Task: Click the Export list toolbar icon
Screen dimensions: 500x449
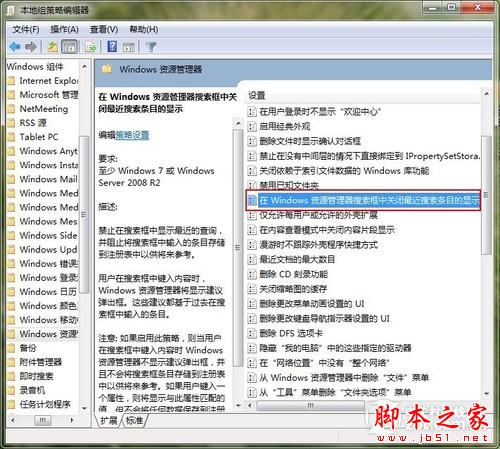Action: click(90, 47)
